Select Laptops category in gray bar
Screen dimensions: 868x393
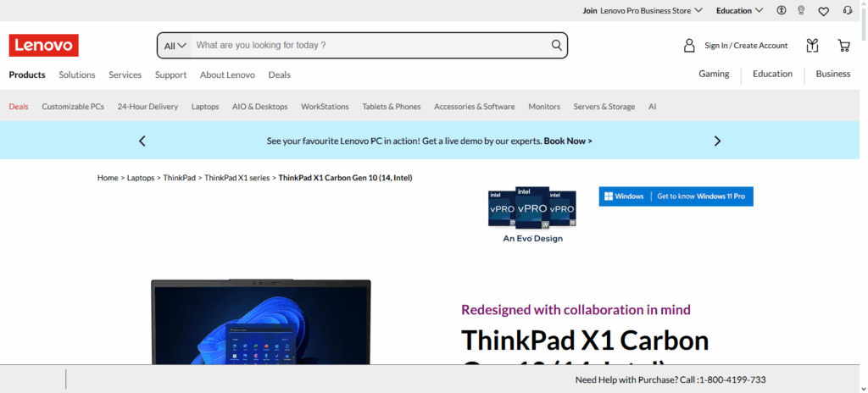click(205, 106)
